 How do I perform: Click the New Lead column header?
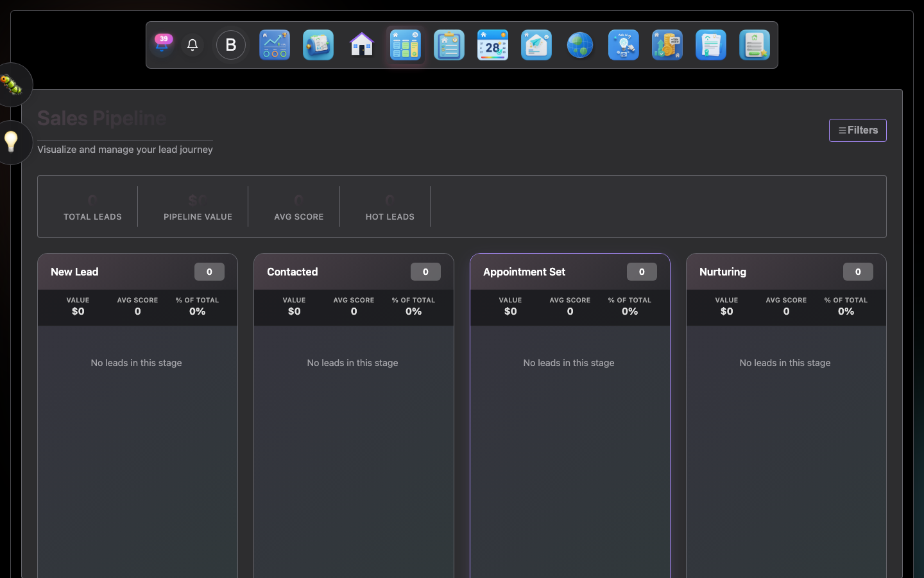click(x=74, y=272)
